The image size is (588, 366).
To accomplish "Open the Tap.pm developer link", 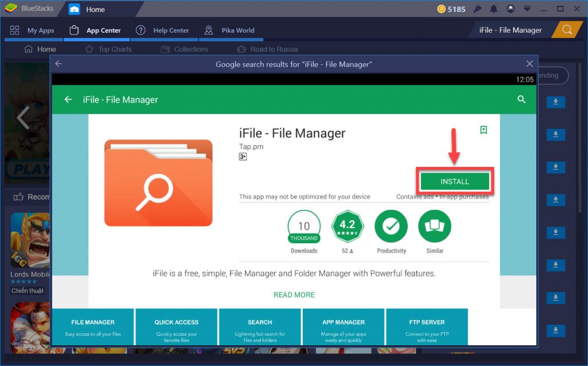I will point(252,146).
